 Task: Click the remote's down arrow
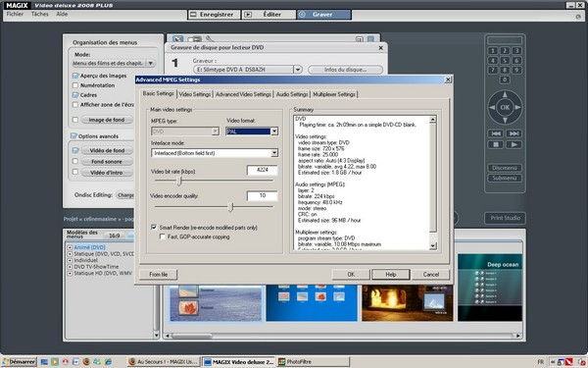(505, 120)
